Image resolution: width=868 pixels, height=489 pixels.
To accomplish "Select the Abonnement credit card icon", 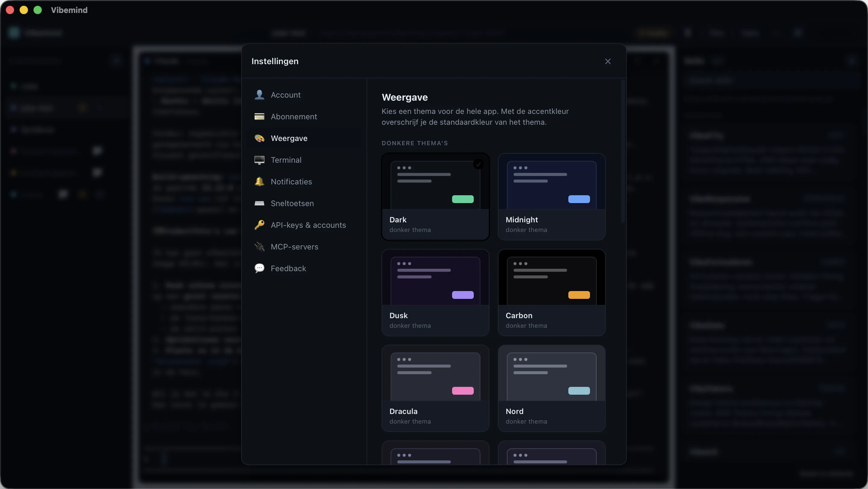I will [x=259, y=117].
